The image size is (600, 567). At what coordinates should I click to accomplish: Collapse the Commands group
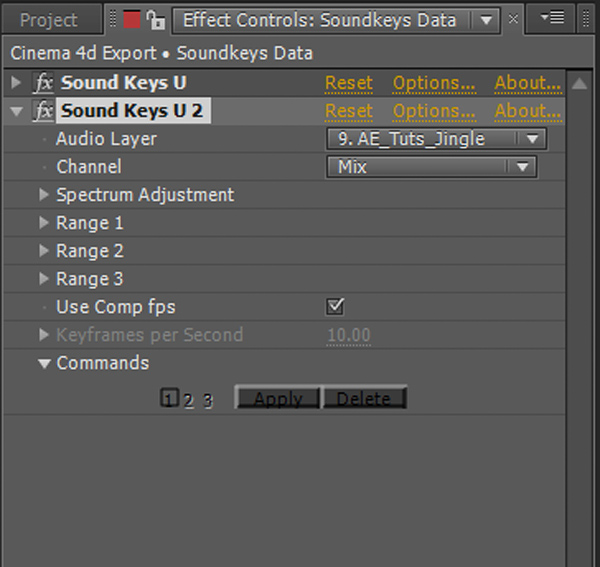(x=44, y=363)
